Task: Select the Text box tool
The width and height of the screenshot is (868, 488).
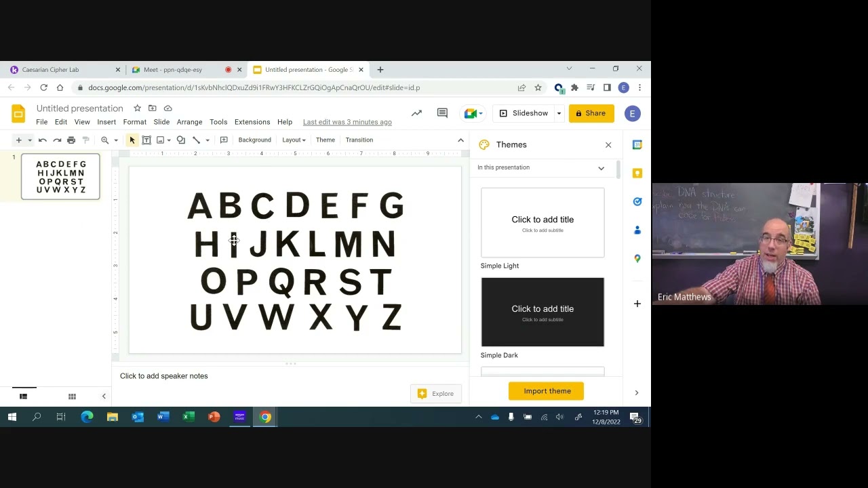Action: (146, 140)
